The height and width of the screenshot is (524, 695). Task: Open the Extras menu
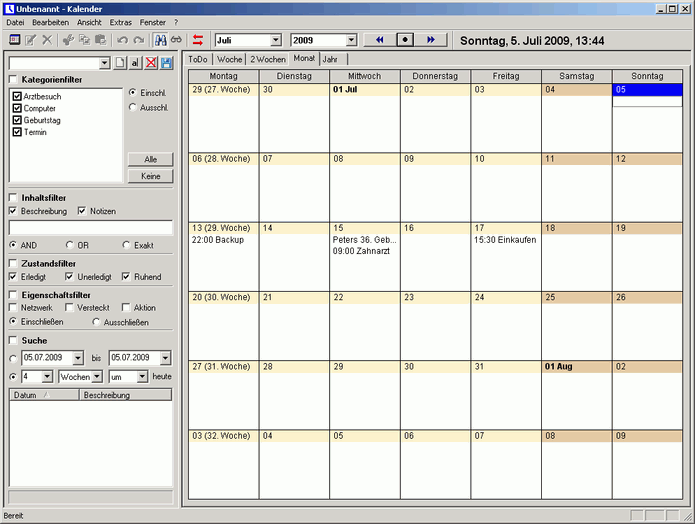coord(121,22)
